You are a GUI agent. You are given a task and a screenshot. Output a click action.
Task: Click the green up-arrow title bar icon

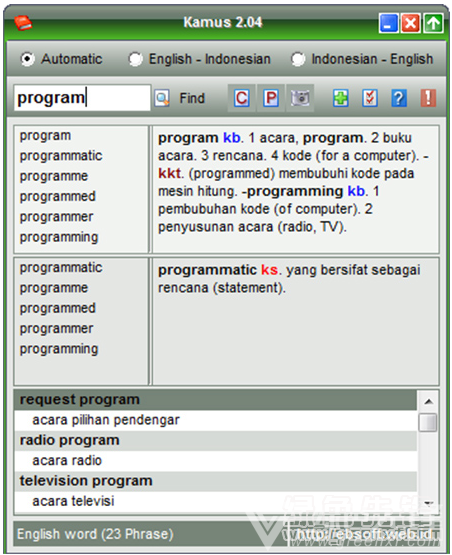pos(433,24)
